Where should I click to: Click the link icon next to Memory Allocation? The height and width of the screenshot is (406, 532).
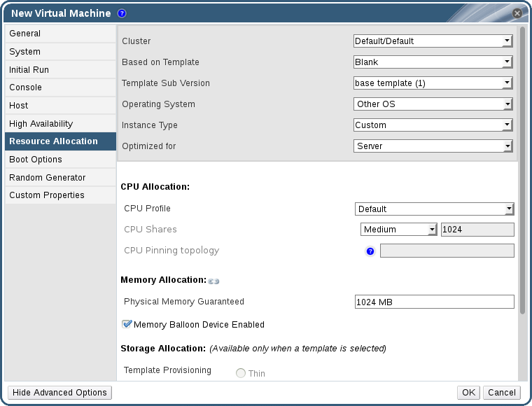213,281
